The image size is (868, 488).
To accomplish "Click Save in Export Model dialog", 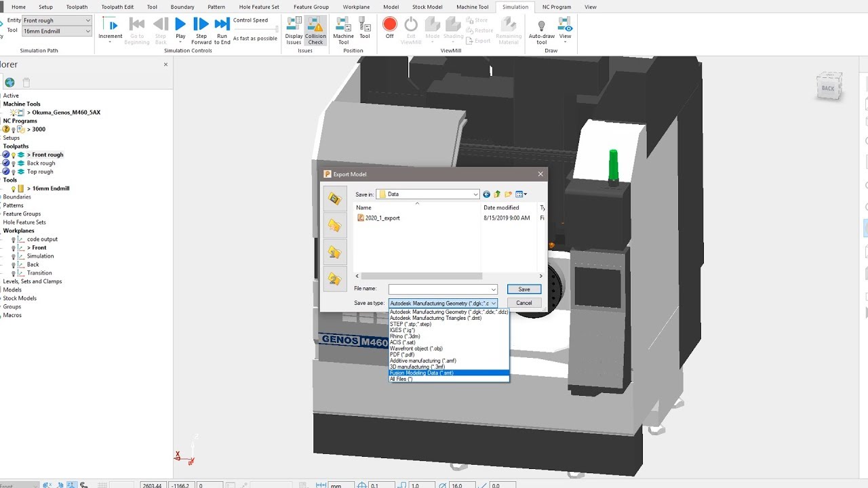I will pyautogui.click(x=524, y=289).
